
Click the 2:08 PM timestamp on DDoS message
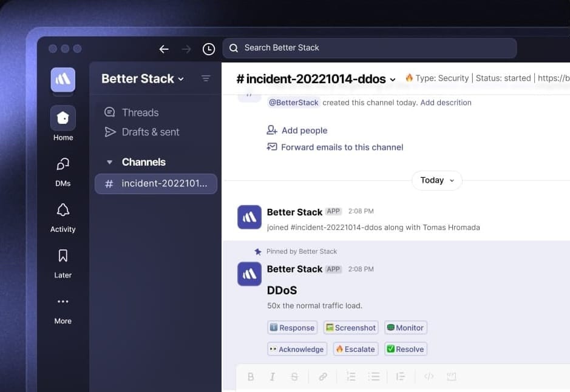tap(361, 269)
